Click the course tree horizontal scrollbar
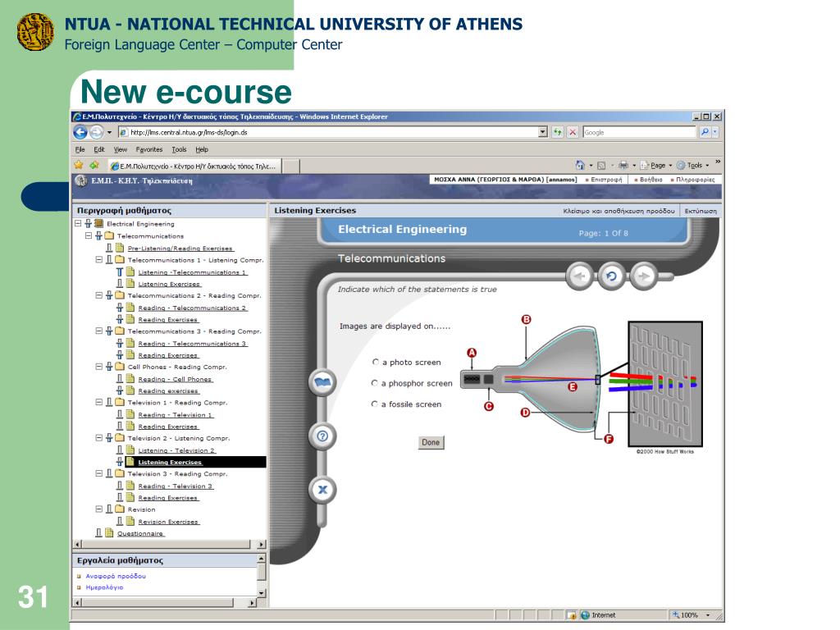 [169, 545]
